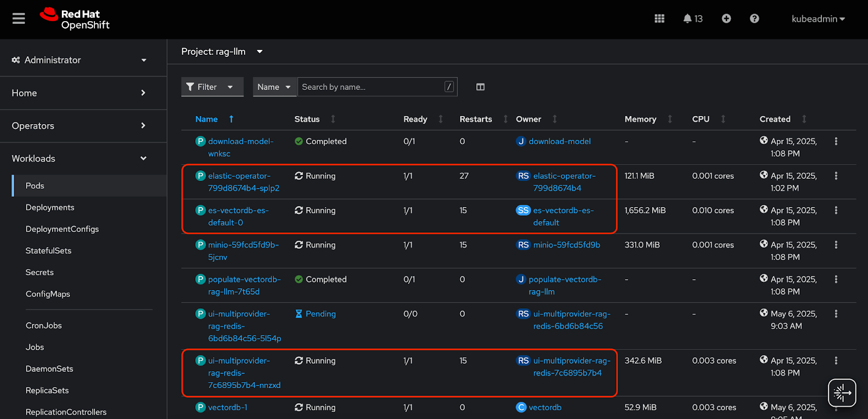Sort pods by Memory column
This screenshot has width=868, height=419.
(640, 119)
